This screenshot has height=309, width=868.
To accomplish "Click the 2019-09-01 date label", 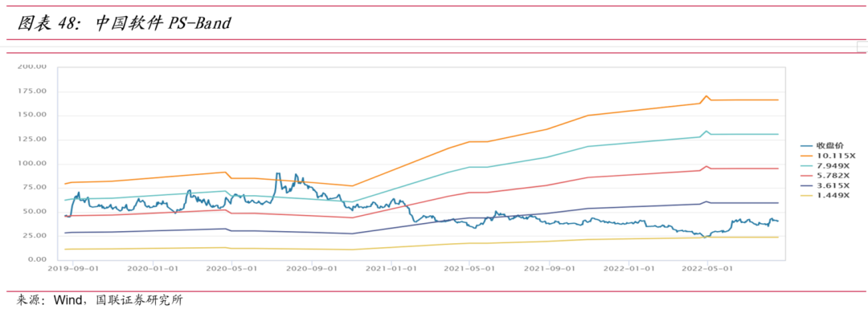I will click(74, 269).
